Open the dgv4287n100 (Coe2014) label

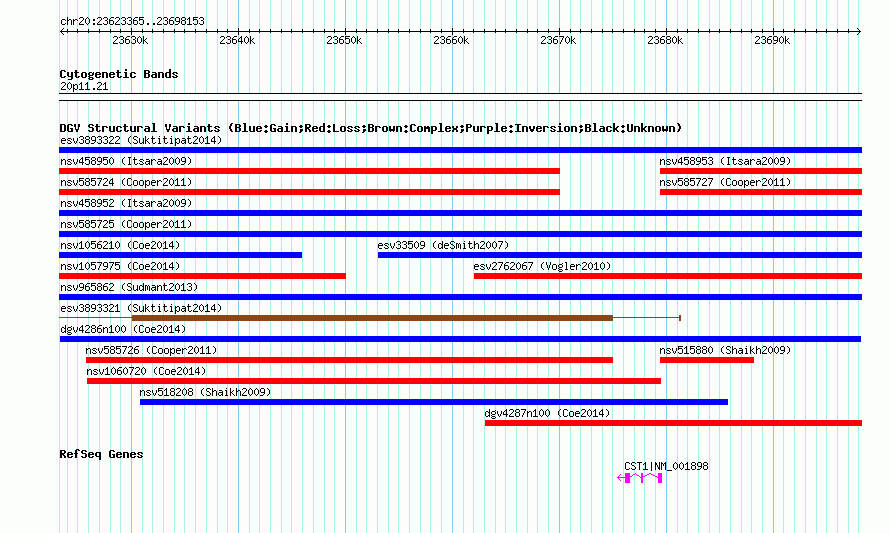(547, 413)
